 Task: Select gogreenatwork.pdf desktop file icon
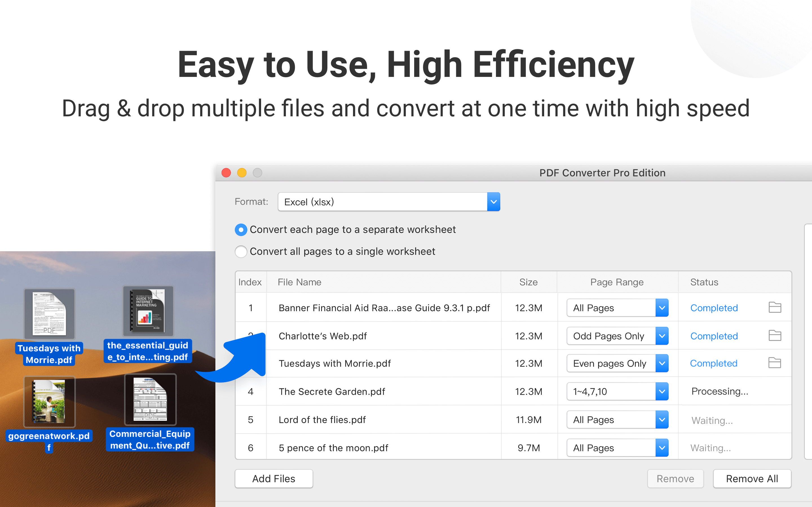[x=49, y=401]
